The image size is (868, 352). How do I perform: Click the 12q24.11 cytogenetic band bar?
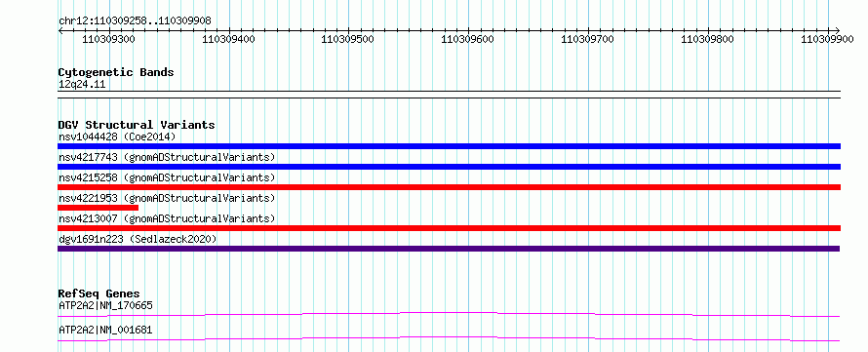449,95
